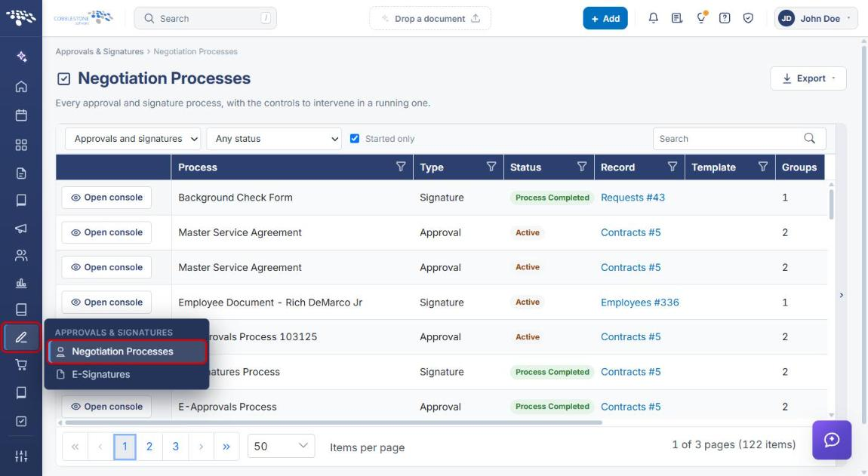Click the Template column filter icon
The height and width of the screenshot is (476, 868).
click(x=763, y=167)
